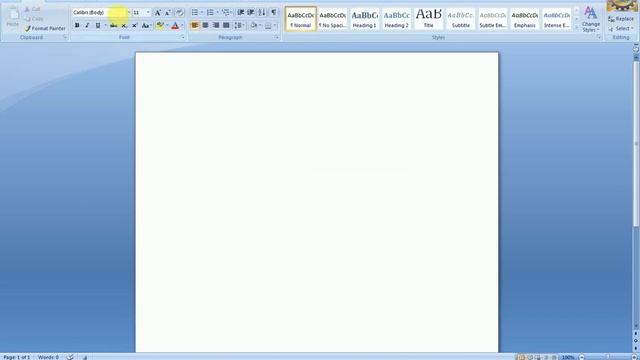
Task: Toggle show paragraph marks (¶)
Action: 273,12
